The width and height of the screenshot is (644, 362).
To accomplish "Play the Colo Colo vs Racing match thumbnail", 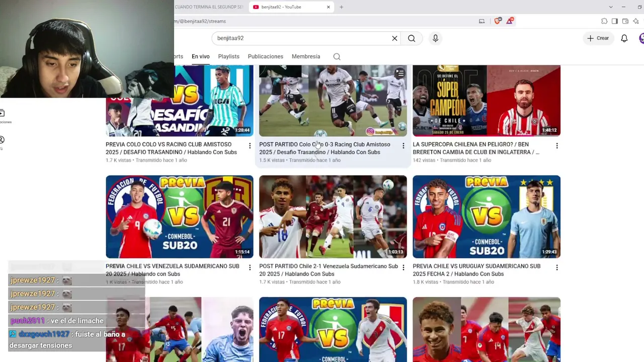I will (x=333, y=101).
